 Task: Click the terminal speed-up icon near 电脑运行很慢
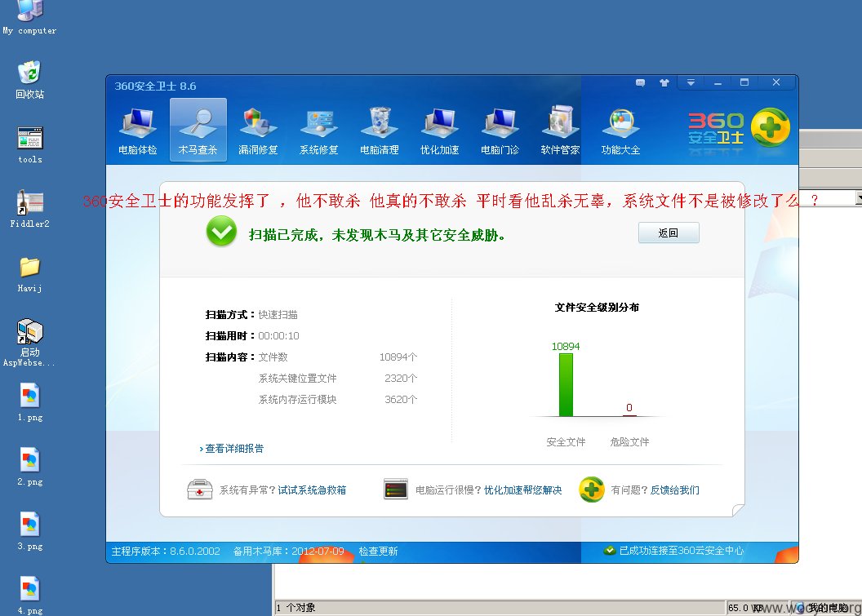[x=396, y=489]
